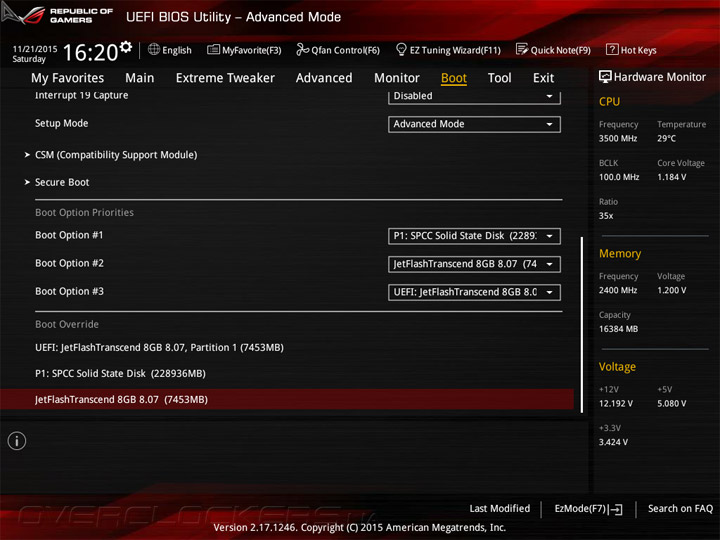Click the Boot Option #2 label
Screen dimensions: 720x540
click(69, 263)
